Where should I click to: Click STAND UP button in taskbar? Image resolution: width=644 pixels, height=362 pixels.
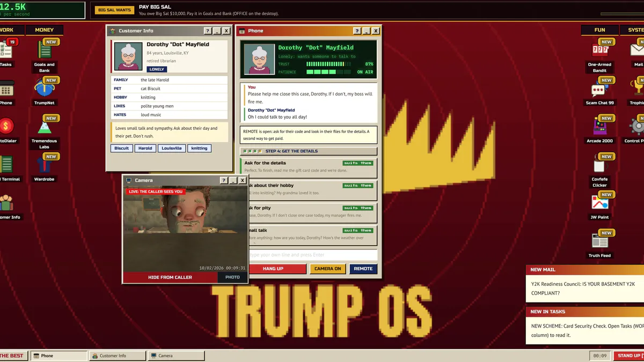tap(628, 356)
